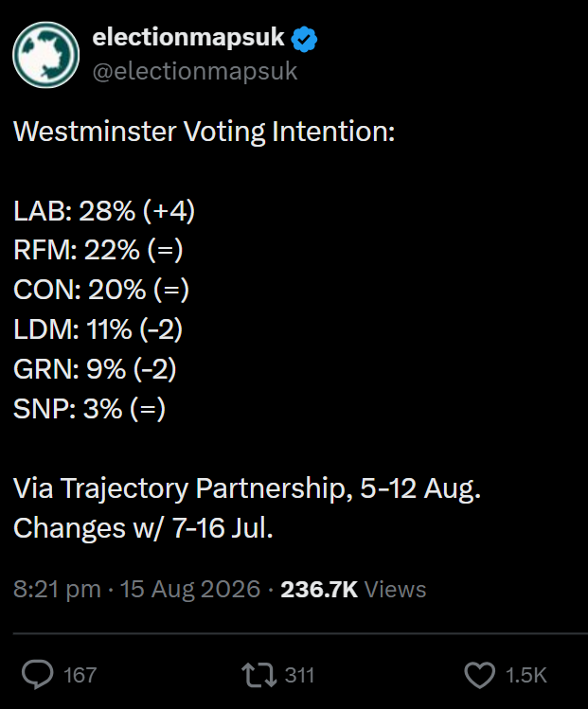This screenshot has height=709, width=588.
Task: Click the 15 Aug 2026 date
Action: tap(190, 589)
